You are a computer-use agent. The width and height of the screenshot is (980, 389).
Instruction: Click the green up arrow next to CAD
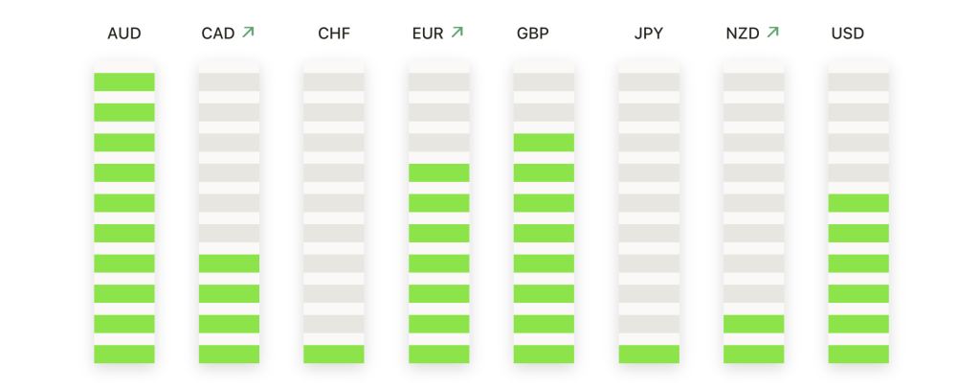[248, 32]
